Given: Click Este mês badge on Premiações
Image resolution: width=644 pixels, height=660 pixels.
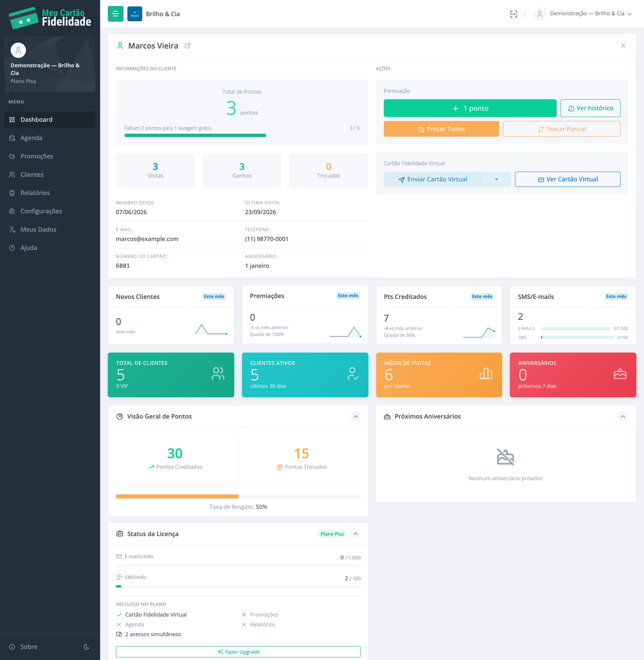Looking at the screenshot, I should tap(348, 296).
